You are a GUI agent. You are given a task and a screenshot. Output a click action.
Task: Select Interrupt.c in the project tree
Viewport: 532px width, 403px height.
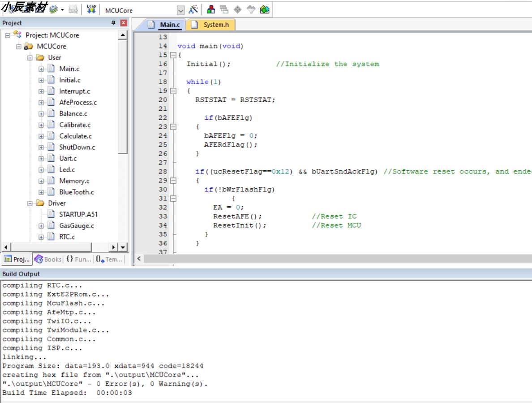click(x=74, y=91)
